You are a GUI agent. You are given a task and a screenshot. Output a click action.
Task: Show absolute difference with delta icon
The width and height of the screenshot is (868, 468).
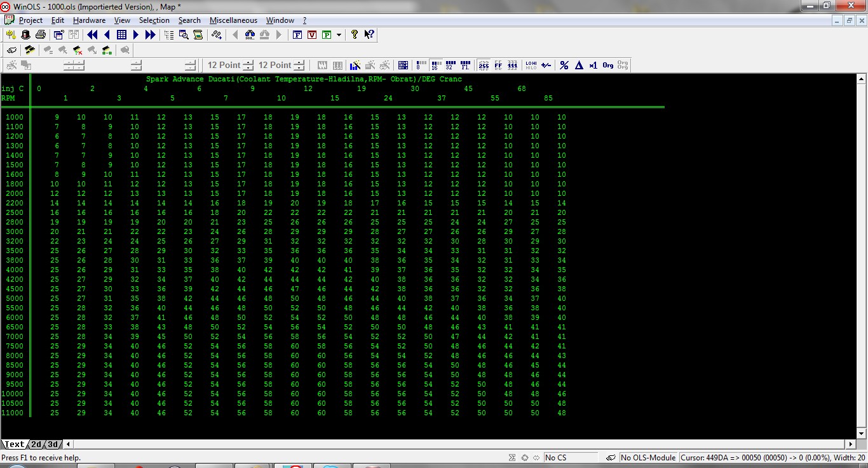(x=579, y=65)
